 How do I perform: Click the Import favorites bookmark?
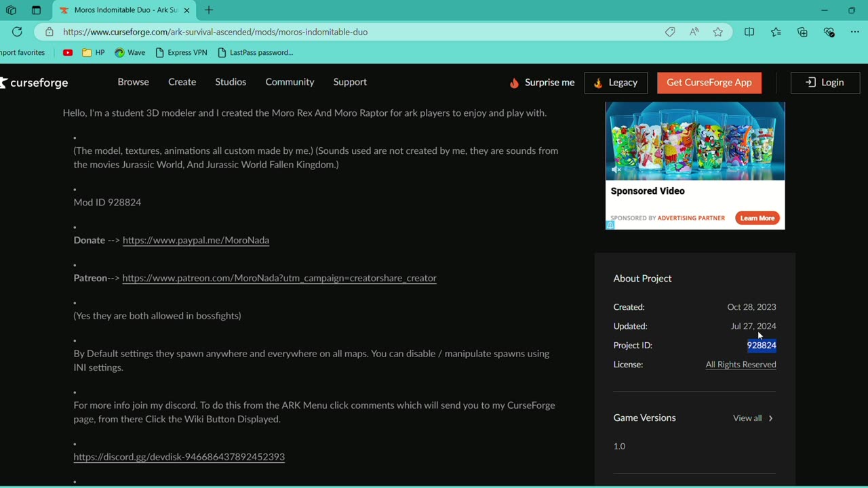[x=22, y=52]
